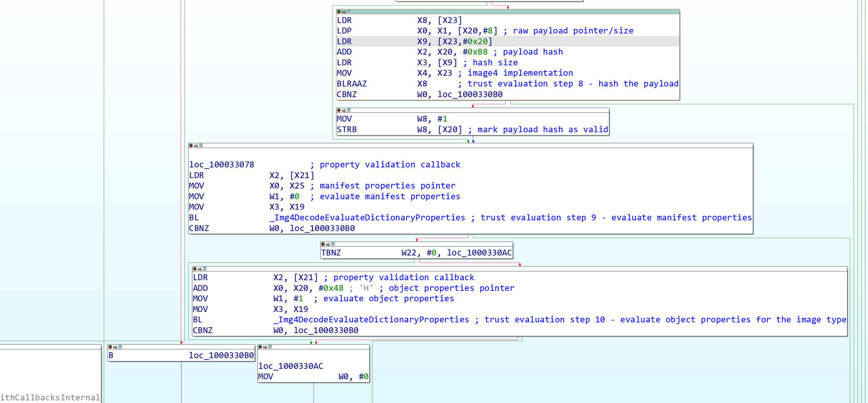The width and height of the screenshot is (868, 403).
Task: Click the group-nodes icon on the loc_100033078 block
Action: tap(201, 146)
